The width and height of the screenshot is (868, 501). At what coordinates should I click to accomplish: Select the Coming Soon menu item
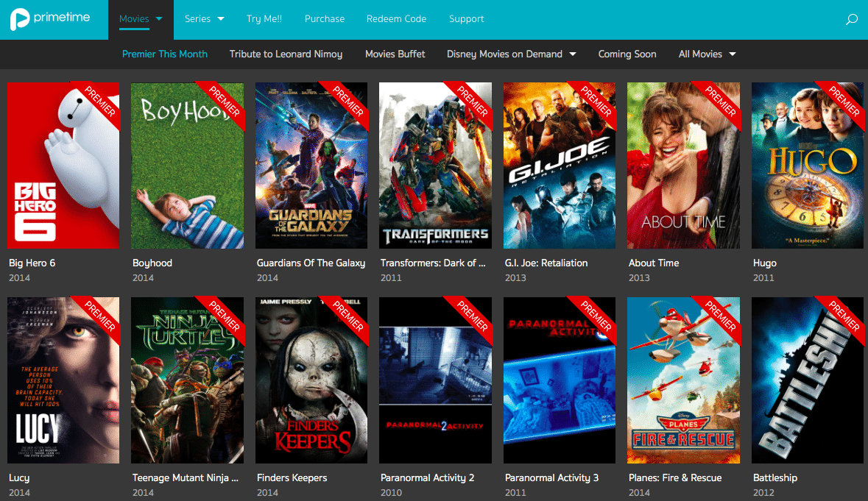point(627,54)
